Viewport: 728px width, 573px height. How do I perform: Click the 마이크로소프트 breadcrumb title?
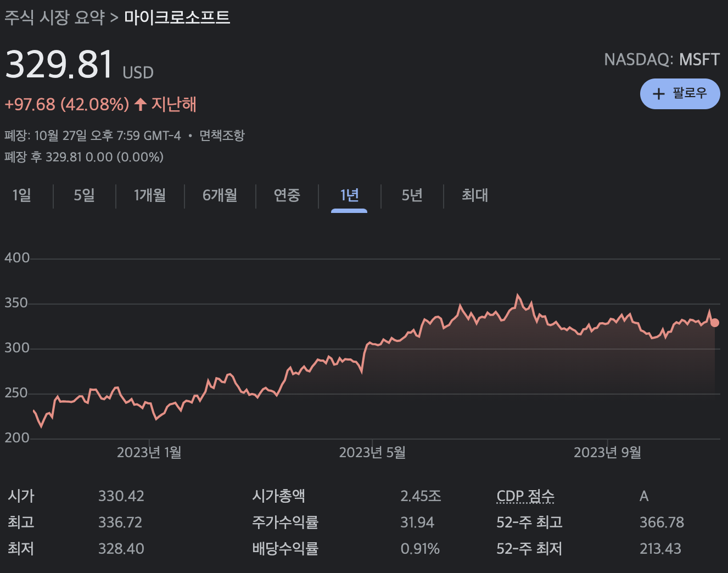[x=177, y=17]
